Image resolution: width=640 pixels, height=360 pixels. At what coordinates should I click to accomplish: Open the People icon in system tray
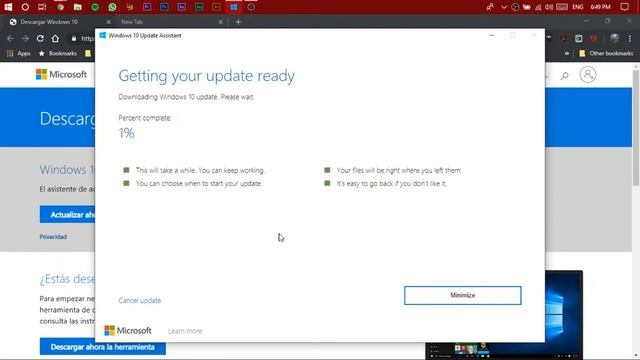(x=490, y=7)
